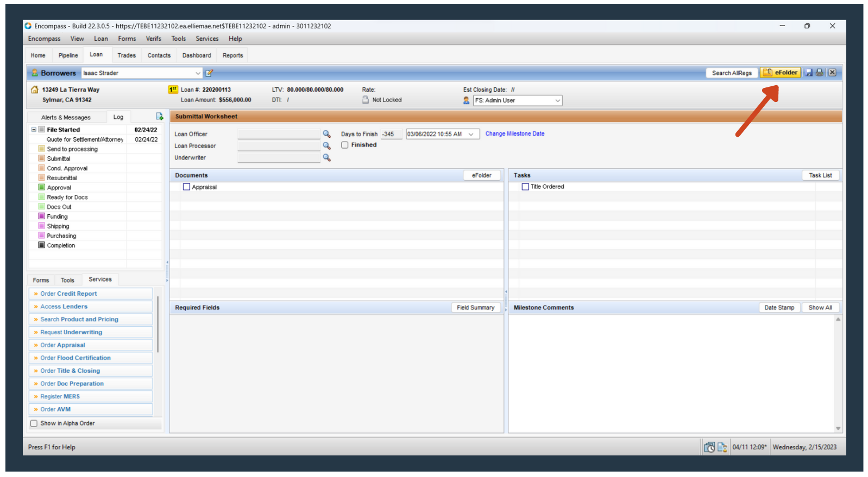868x477 pixels.
Task: Open the Loan menu in menu bar
Action: click(101, 39)
